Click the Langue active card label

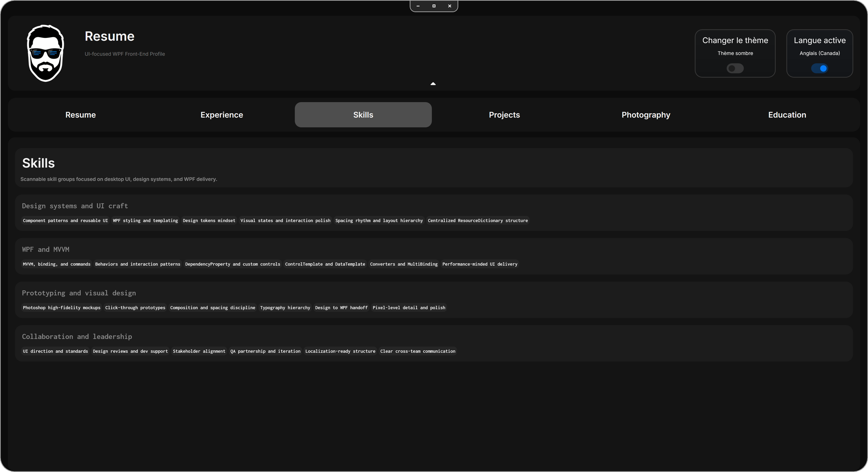point(819,40)
